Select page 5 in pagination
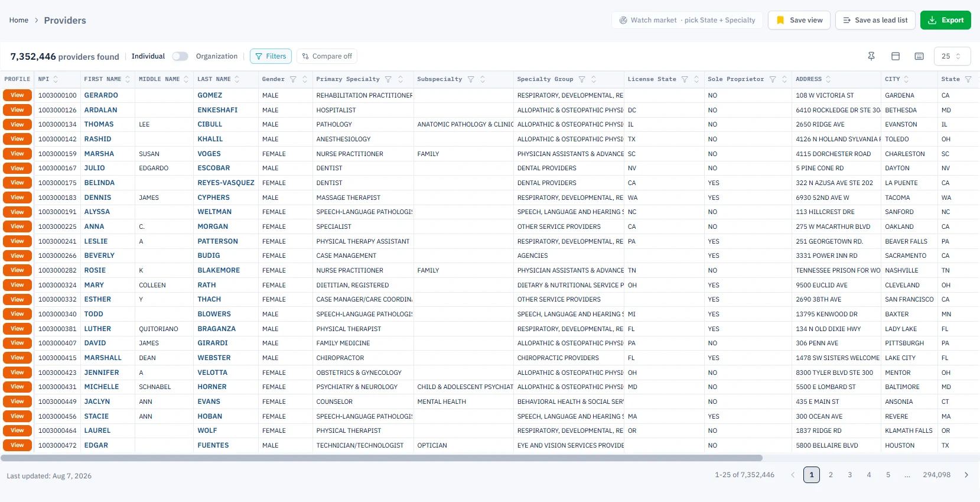 pos(888,475)
